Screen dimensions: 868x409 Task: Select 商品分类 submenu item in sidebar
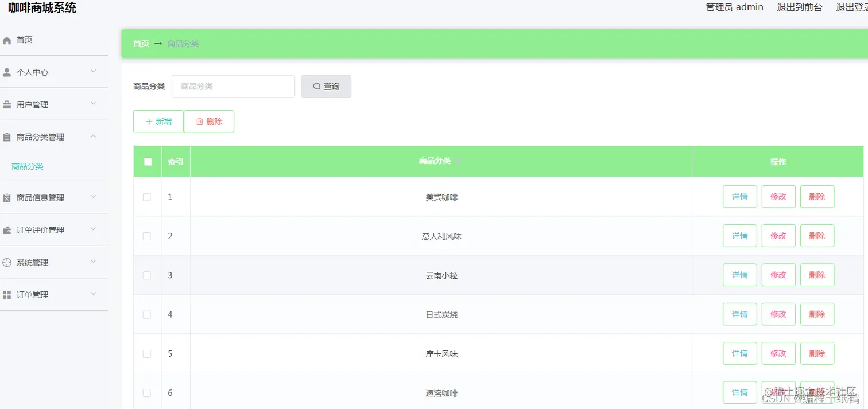[28, 166]
